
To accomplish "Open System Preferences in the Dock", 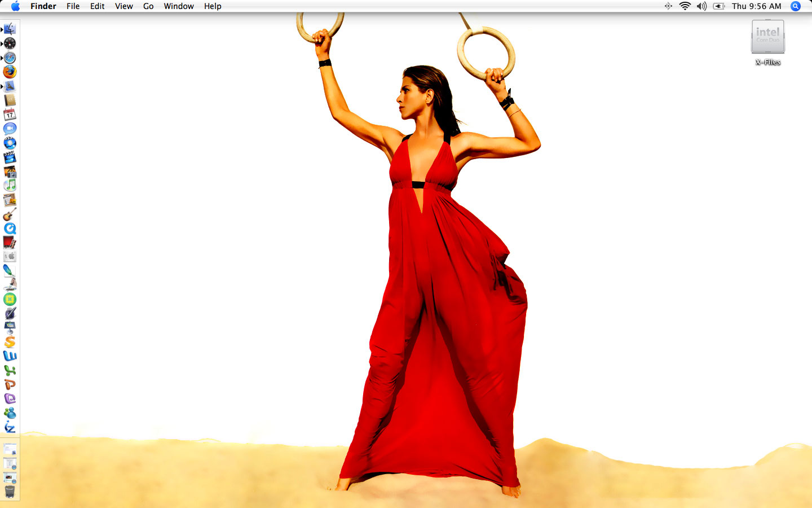I will [x=10, y=257].
